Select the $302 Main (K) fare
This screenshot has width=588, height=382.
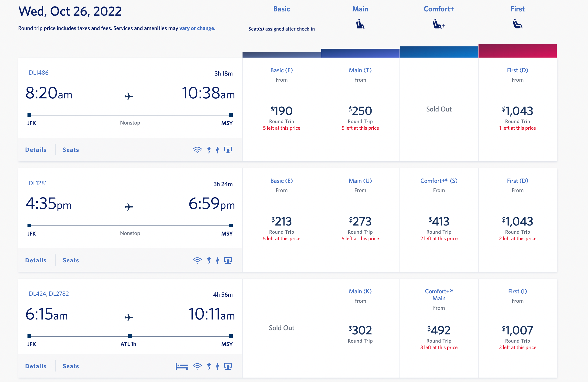(x=360, y=330)
